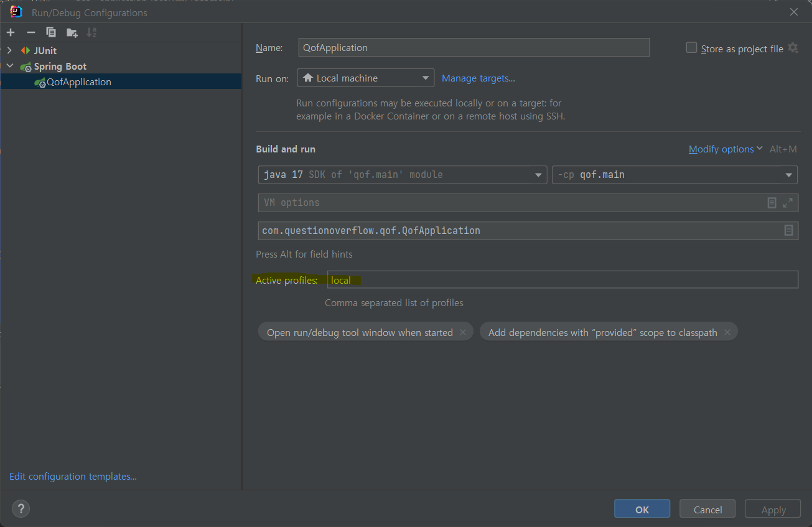The width and height of the screenshot is (812, 527).
Task: Click 'Comma separated list of profiles' hint
Action: tap(394, 303)
